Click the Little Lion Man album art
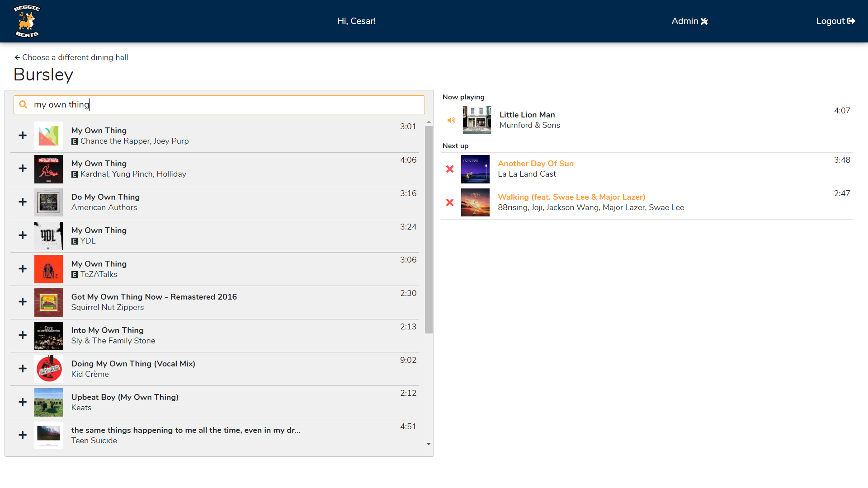The image size is (868, 488). coord(476,120)
